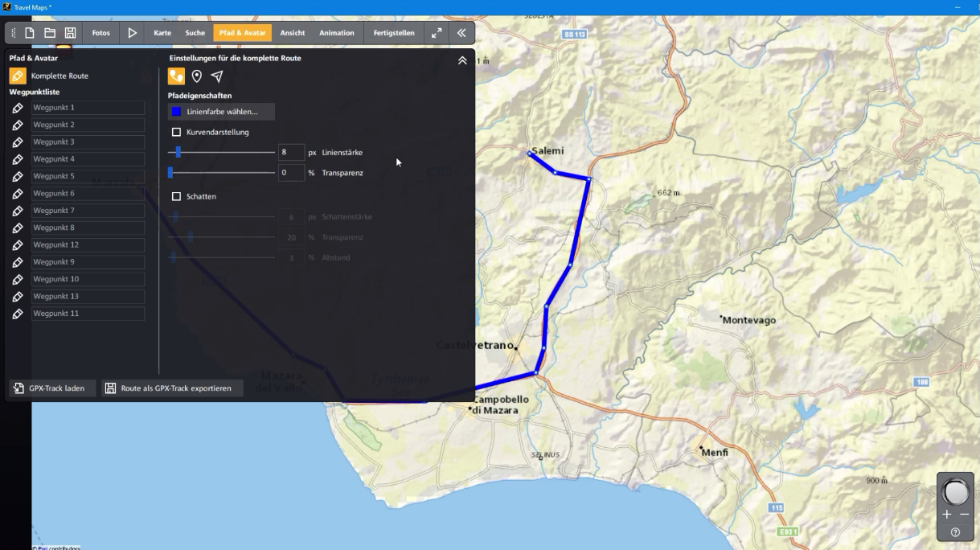Select the path settings icon
The height and width of the screenshot is (550, 980).
point(175,75)
